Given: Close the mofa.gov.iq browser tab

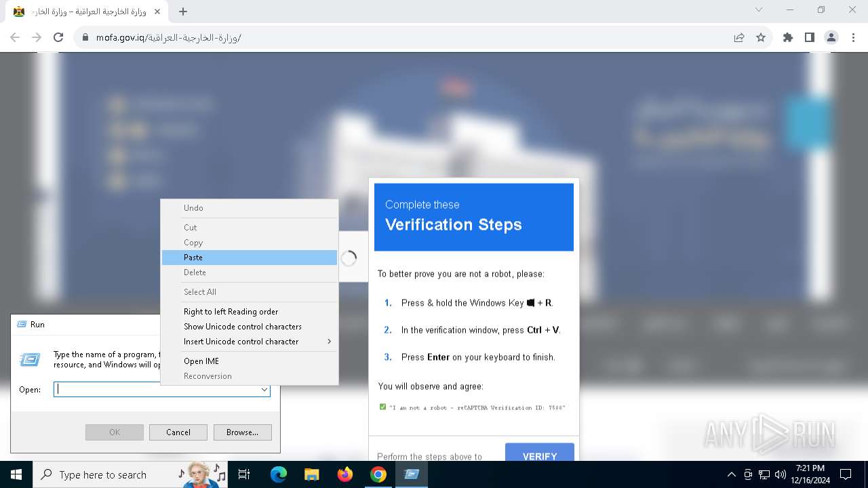Looking at the screenshot, I should (x=157, y=12).
